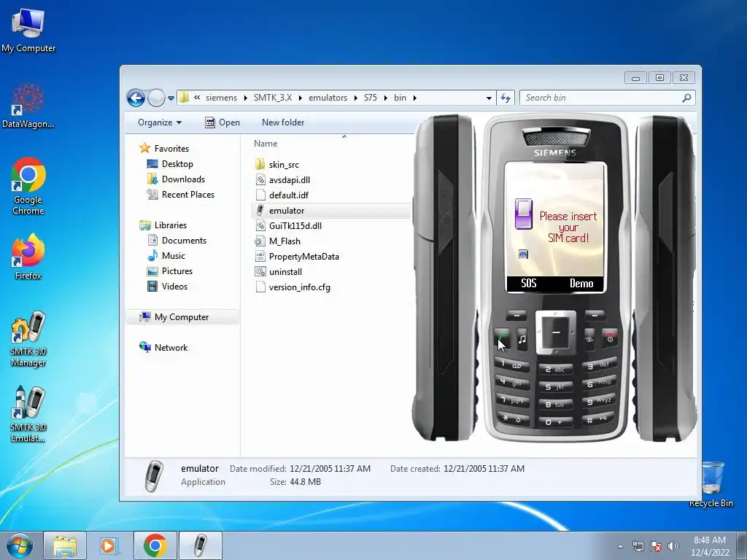Click the phone keypad 2 abc key
The width and height of the screenshot is (747, 560).
click(555, 369)
